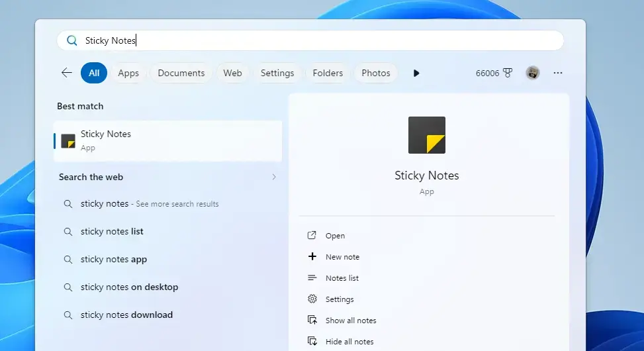Viewport: 644px width, 351px height.
Task: Open the three-dots options menu
Action: tap(558, 73)
